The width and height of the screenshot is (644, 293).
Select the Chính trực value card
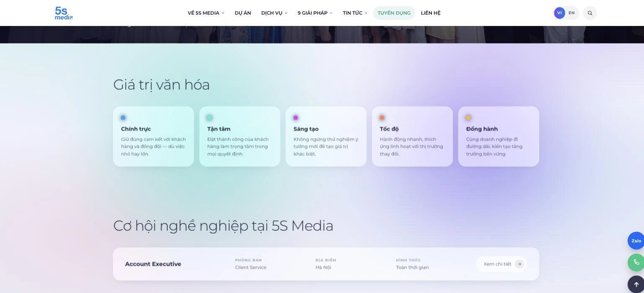[153, 136]
